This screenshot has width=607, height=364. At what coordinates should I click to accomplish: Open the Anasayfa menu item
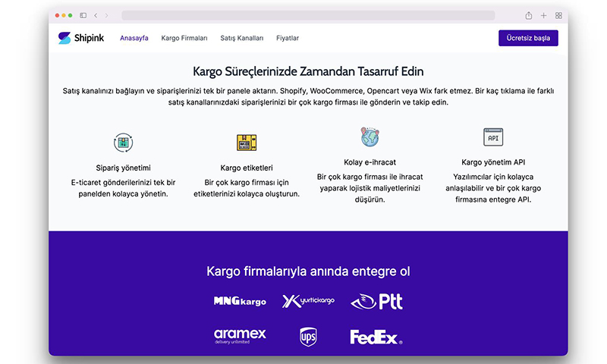click(x=134, y=38)
